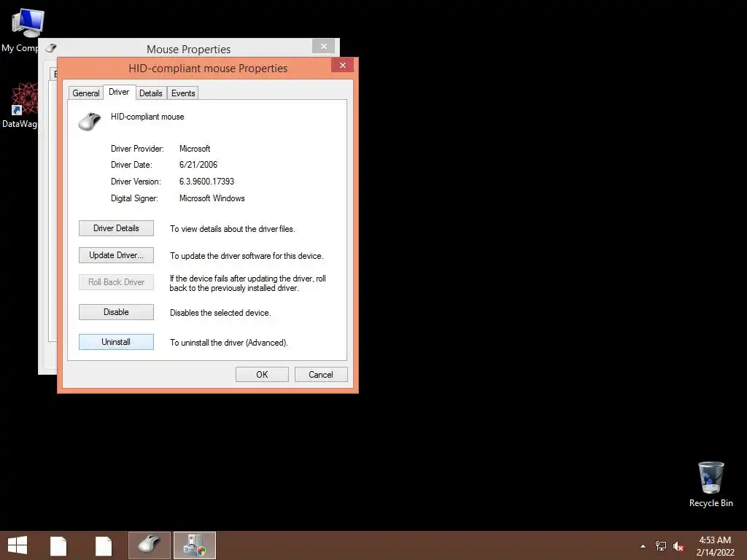
Task: Cancel the HID-compliant mouse Properties dialog
Action: (x=321, y=374)
